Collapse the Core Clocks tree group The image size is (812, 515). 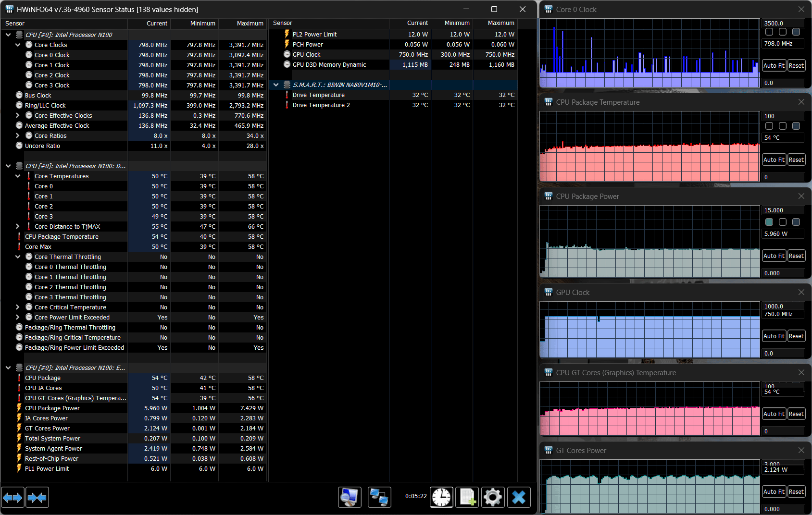click(x=18, y=45)
